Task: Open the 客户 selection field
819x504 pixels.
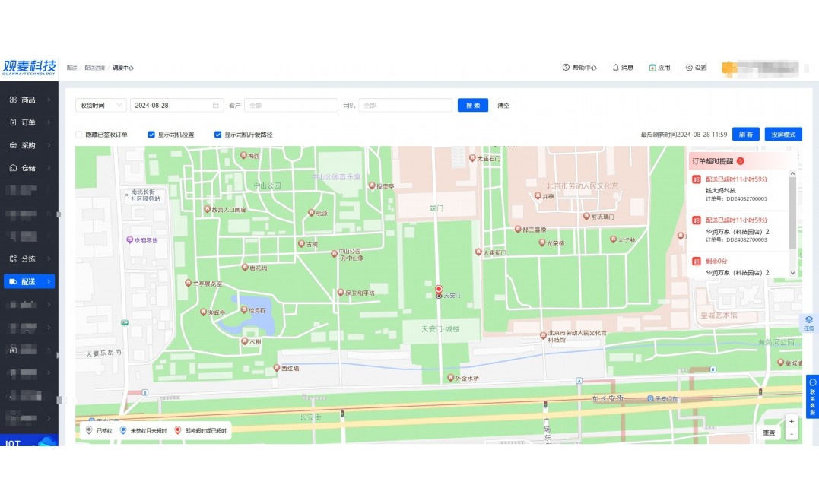Action: pos(290,106)
